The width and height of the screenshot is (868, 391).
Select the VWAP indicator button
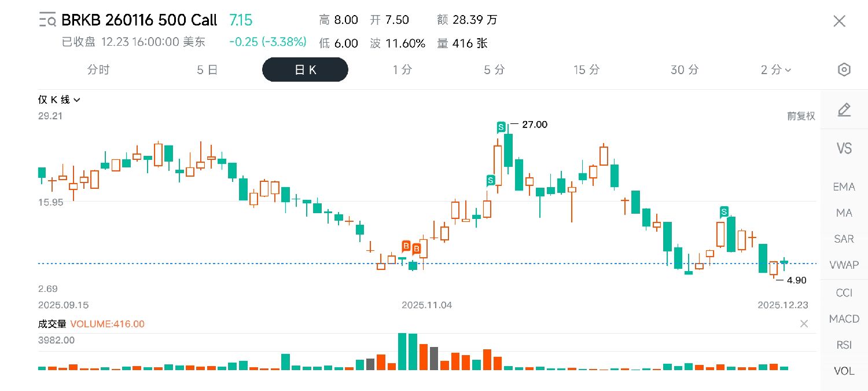(x=844, y=265)
